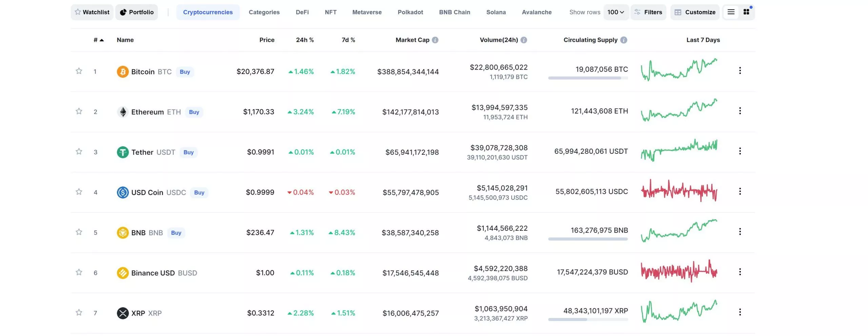The image size is (868, 336).
Task: Open the DeFi tab
Action: click(x=302, y=12)
